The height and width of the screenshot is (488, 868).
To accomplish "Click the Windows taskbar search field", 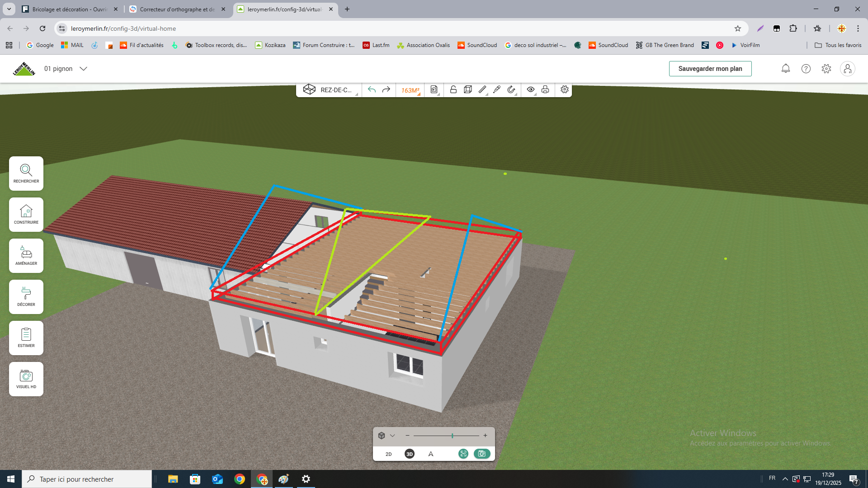I will 90,479.
